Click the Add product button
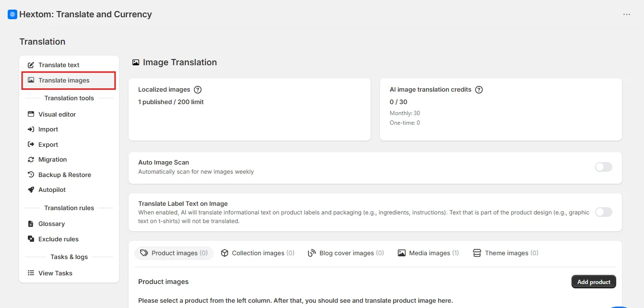This screenshot has height=308, width=644. (594, 282)
